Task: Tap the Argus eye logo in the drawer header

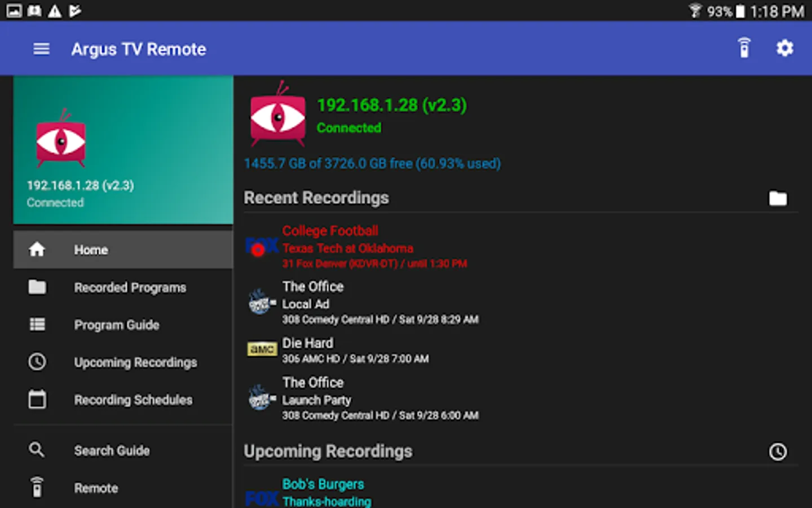Action: (x=61, y=138)
